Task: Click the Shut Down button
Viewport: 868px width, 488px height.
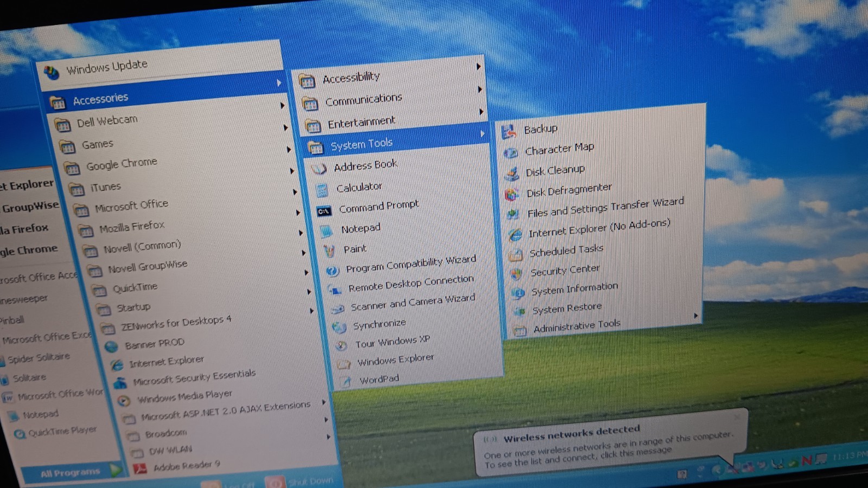Action: pyautogui.click(x=300, y=483)
